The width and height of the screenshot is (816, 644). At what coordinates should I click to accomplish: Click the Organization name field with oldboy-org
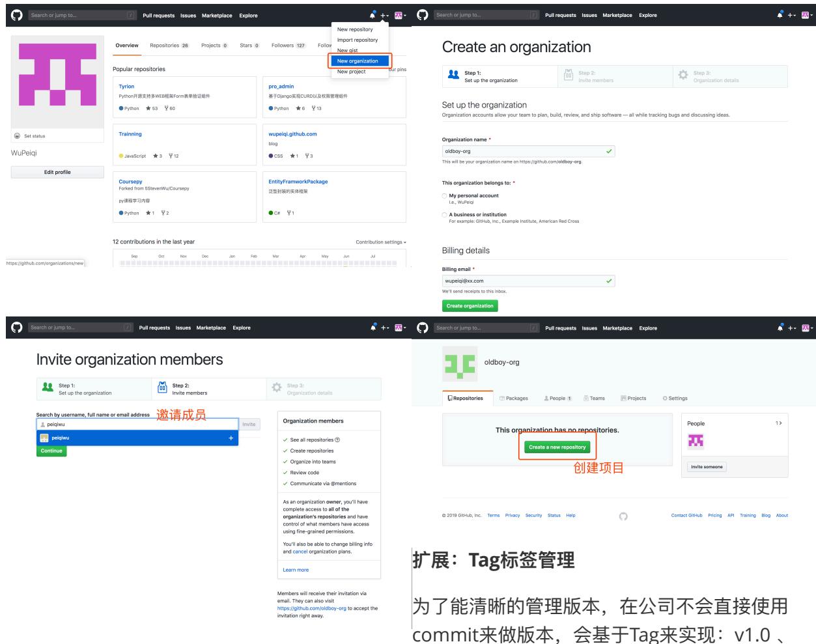[x=528, y=151]
